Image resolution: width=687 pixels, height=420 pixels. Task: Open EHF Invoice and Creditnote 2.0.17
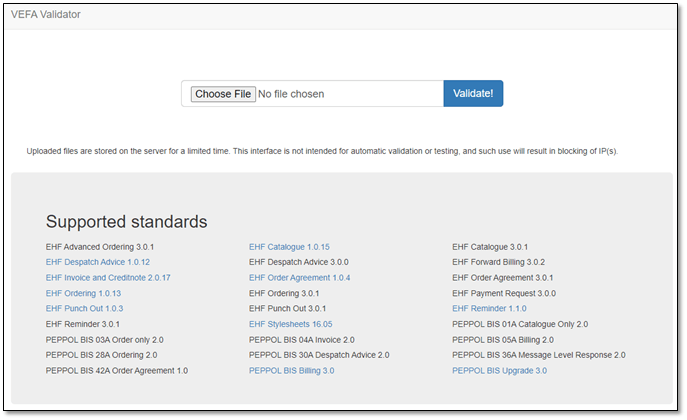pos(108,277)
